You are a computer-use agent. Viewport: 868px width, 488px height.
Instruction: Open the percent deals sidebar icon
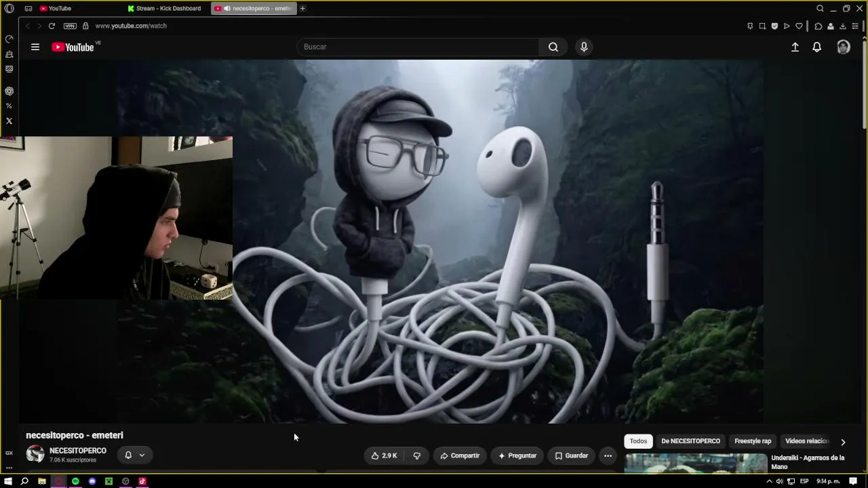tap(9, 106)
